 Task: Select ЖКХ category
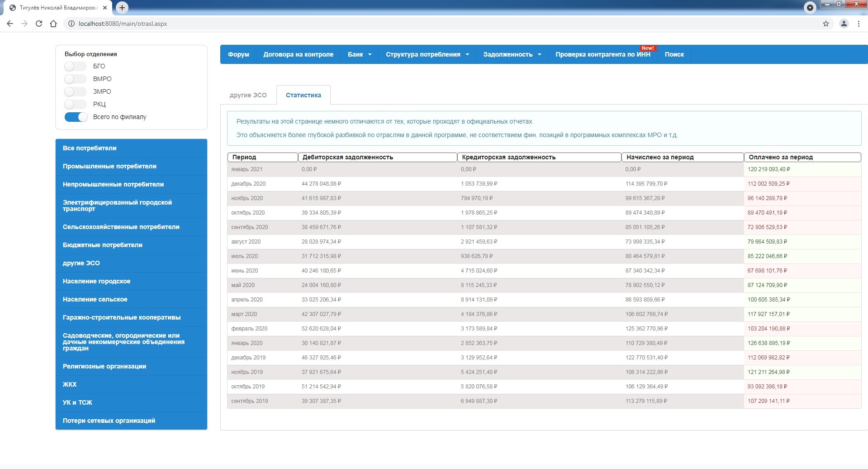tap(131, 384)
